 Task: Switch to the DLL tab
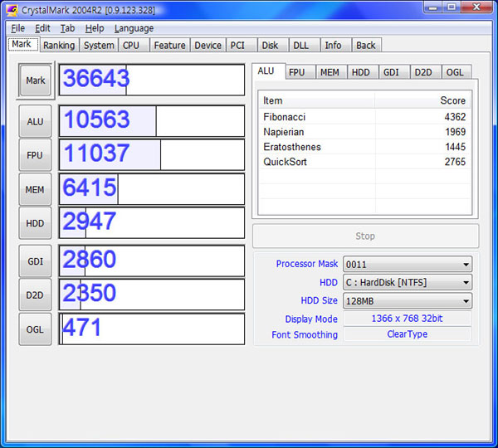(305, 46)
